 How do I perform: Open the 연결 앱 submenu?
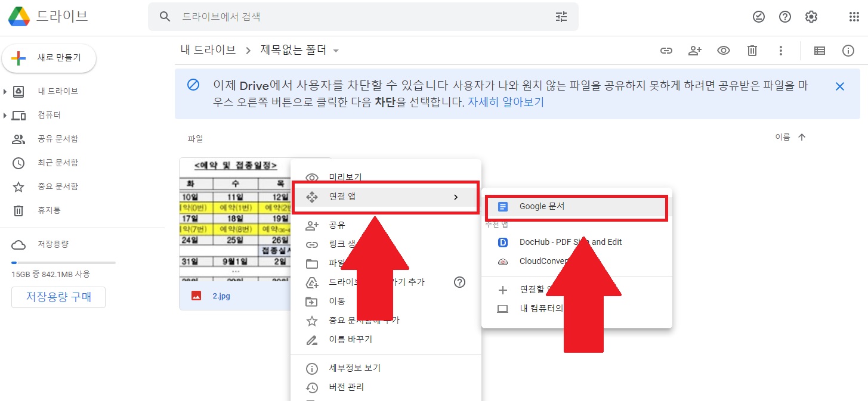coord(385,197)
